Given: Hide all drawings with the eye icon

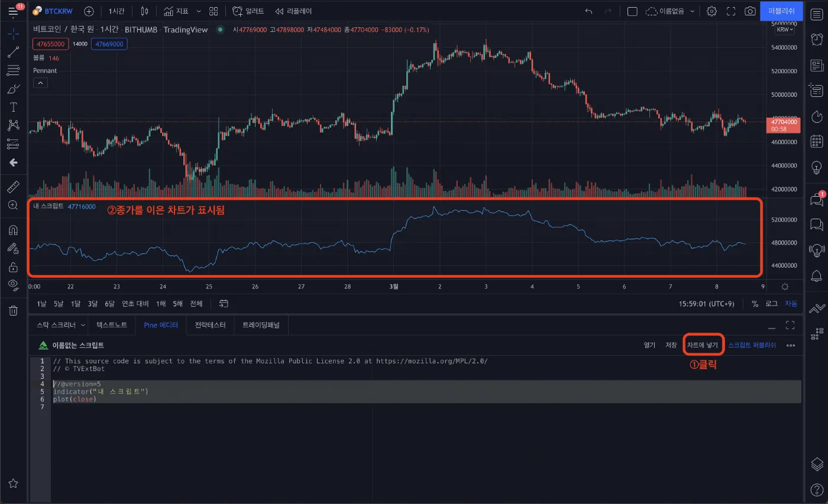Looking at the screenshot, I should tap(13, 285).
